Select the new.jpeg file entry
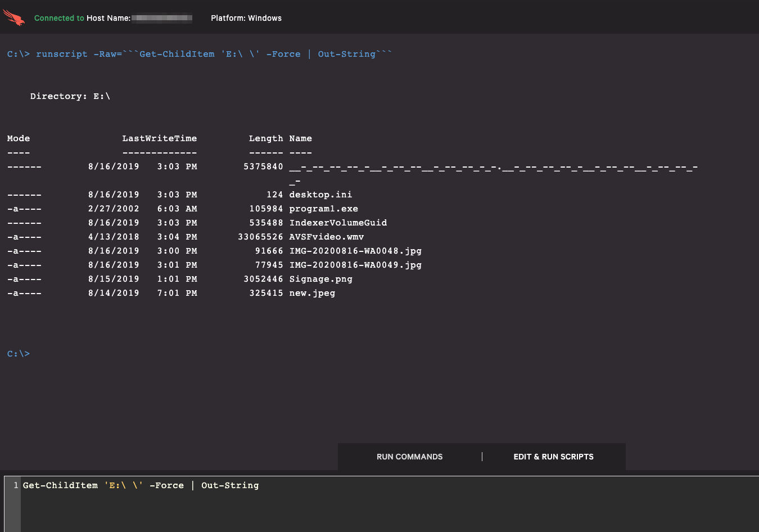The width and height of the screenshot is (759, 532). 312,292
